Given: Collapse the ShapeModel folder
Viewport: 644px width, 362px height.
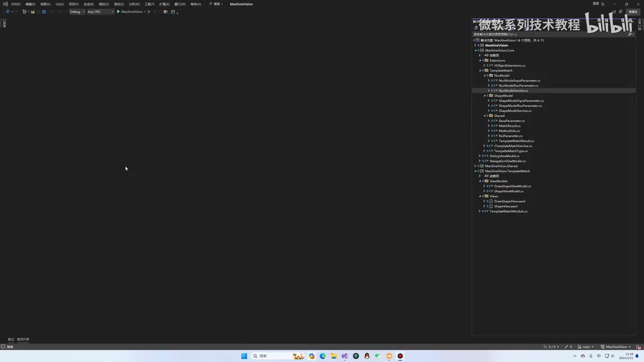Looking at the screenshot, I should (x=485, y=96).
